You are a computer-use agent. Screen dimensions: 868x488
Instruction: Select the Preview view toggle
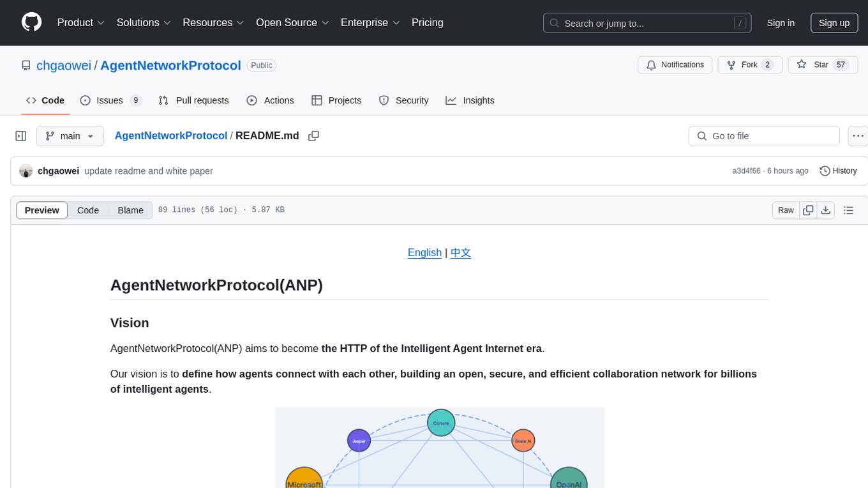click(42, 210)
